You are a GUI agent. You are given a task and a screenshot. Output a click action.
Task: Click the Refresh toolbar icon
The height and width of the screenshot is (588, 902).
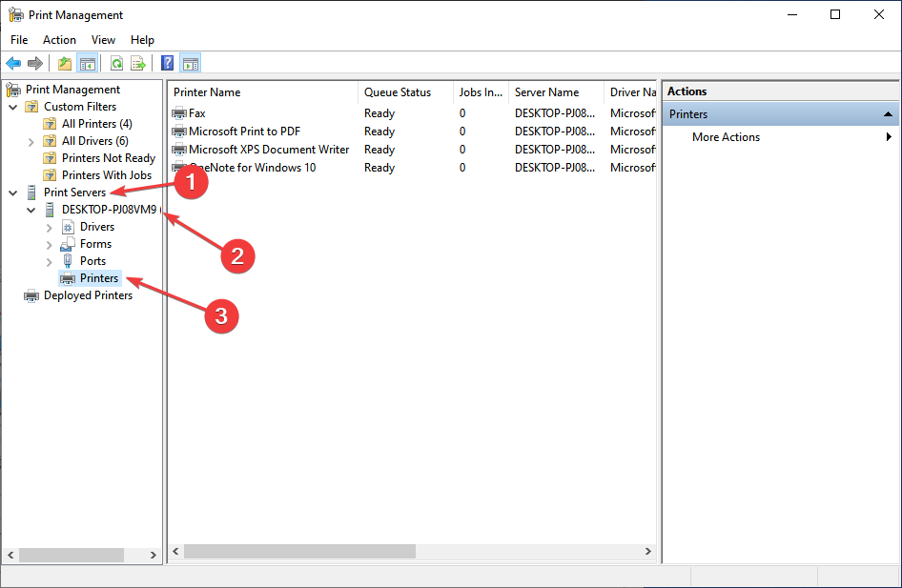(116, 63)
